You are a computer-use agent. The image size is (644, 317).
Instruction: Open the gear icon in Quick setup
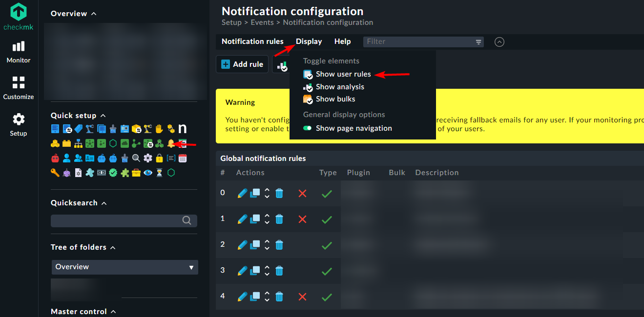pyautogui.click(x=148, y=158)
